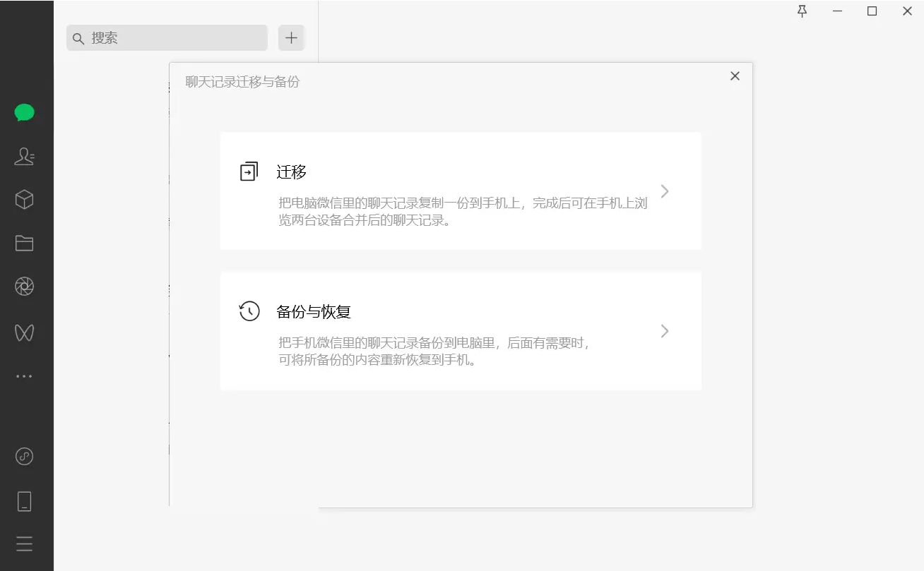Expand the 备份与恢复 (Backup & Restore) option
924x571 pixels.
click(x=664, y=330)
